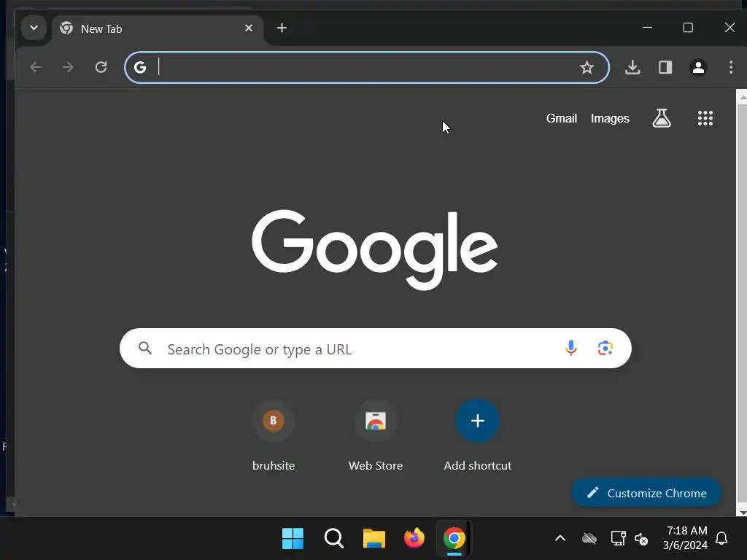This screenshot has width=747, height=560.
Task: Open the Gmail link
Action: tap(561, 118)
